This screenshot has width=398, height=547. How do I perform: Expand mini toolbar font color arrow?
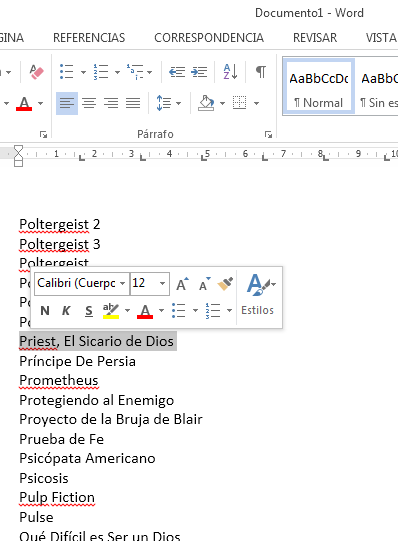pyautogui.click(x=161, y=310)
